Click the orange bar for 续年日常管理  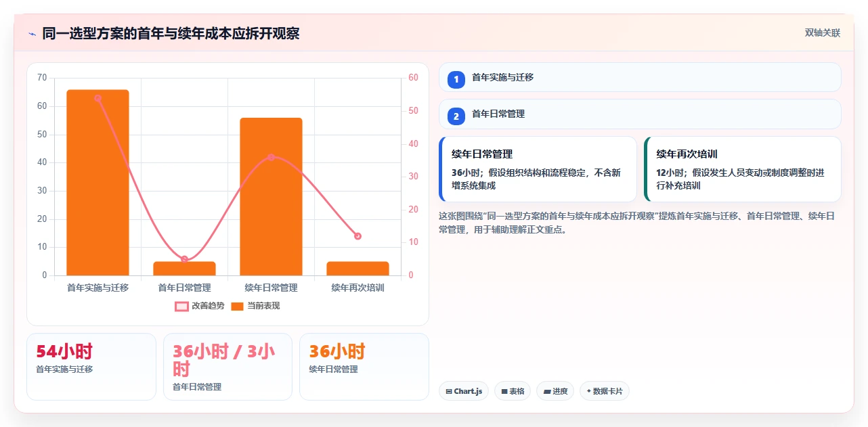[271, 197]
